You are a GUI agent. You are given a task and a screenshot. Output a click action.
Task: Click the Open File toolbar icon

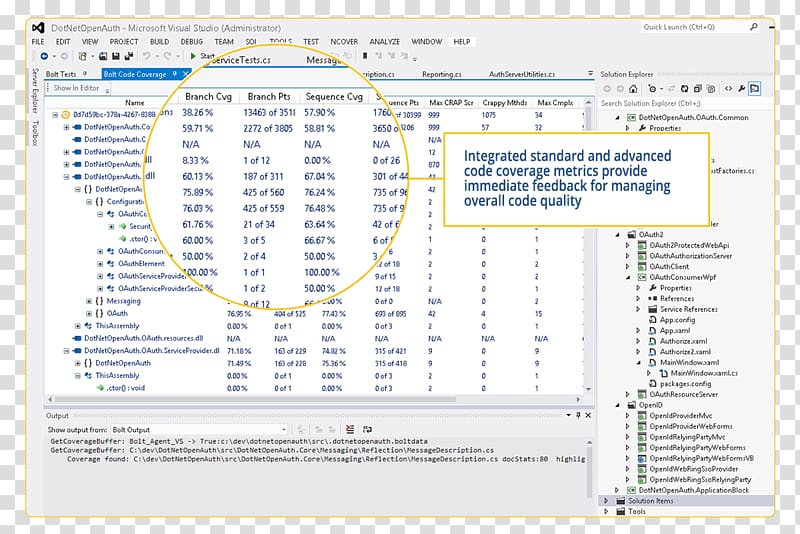(x=103, y=56)
